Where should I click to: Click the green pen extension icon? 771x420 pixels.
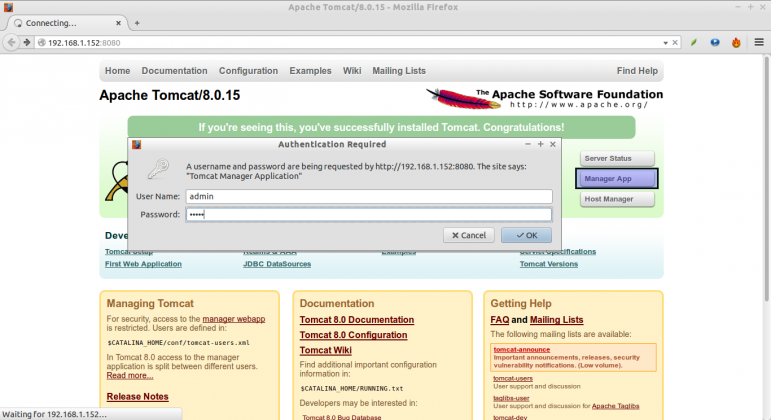[x=694, y=43]
